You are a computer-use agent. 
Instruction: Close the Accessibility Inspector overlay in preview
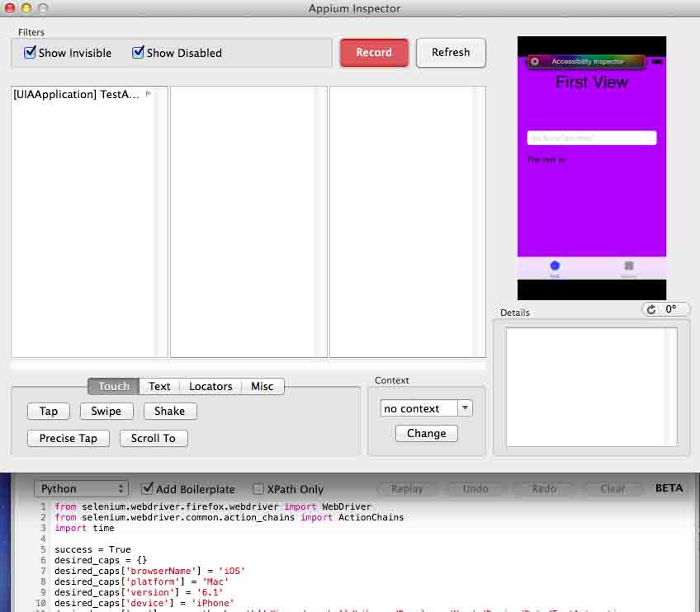[x=535, y=62]
